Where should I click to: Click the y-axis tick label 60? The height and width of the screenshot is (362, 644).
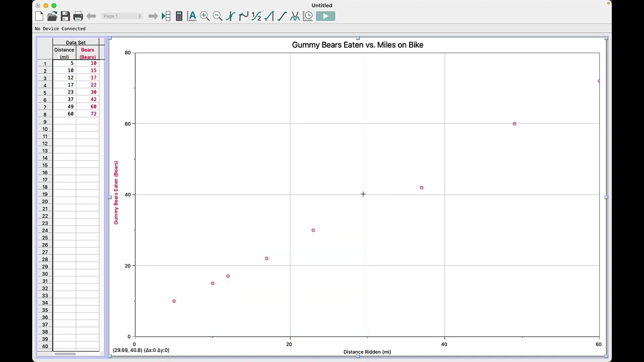click(128, 124)
